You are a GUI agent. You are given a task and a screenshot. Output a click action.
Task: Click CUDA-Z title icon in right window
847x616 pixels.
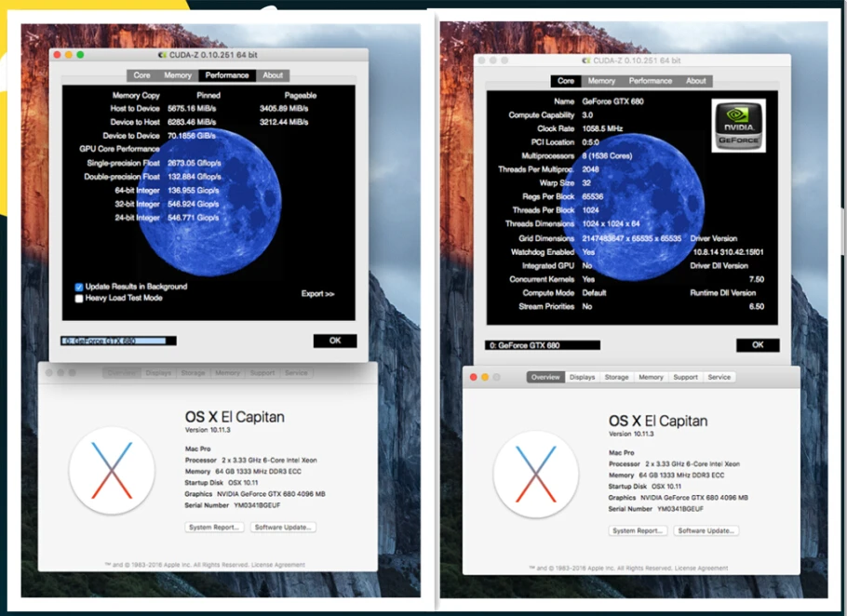point(586,60)
